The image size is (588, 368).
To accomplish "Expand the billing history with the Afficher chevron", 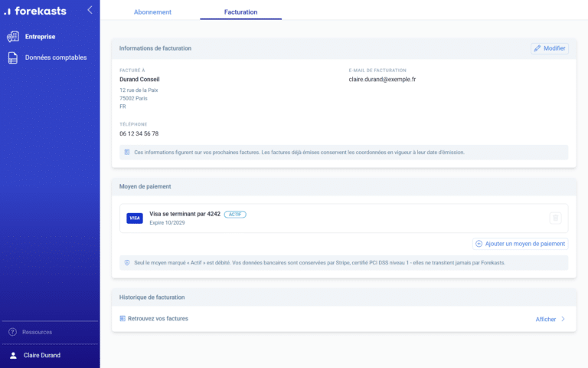I will (x=563, y=319).
